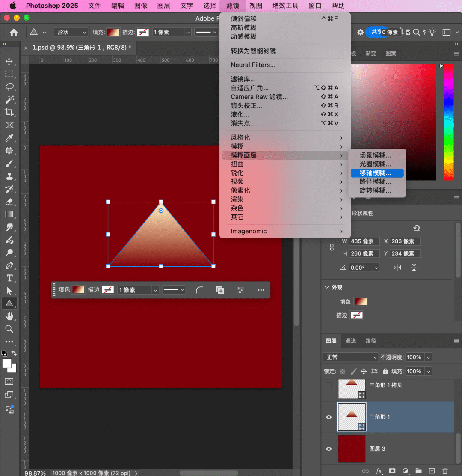Viewport: 462px width, 476px height.
Task: Click 高斯模糊 in the filter menu
Action: coord(244,28)
